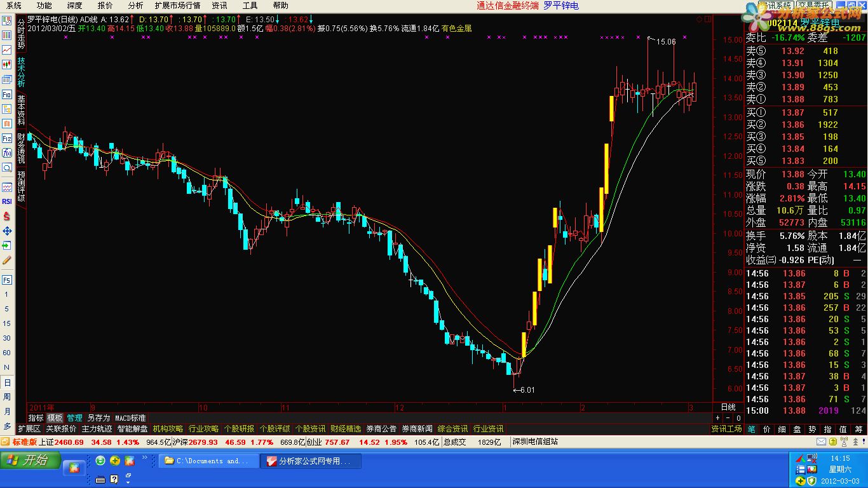Open the 日线 period selector below chart

pos(728,407)
